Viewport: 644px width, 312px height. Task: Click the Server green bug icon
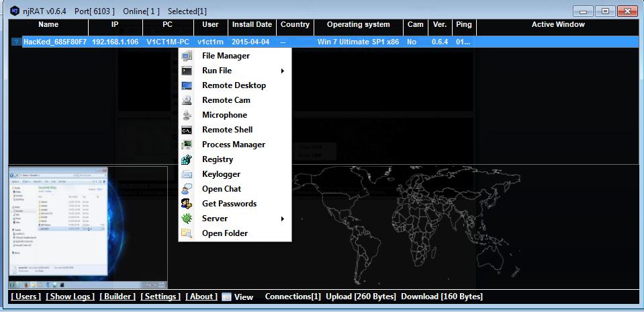tap(187, 219)
